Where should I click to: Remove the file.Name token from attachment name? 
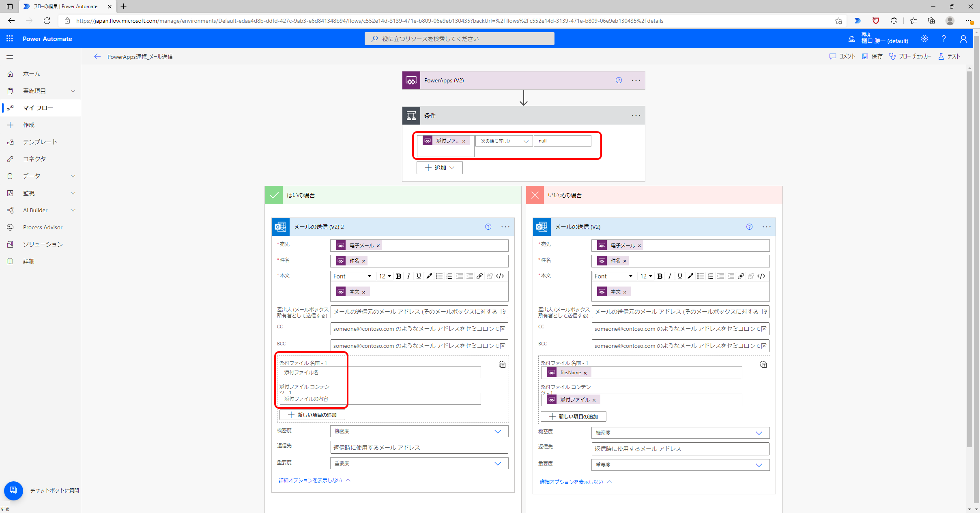tap(585, 373)
